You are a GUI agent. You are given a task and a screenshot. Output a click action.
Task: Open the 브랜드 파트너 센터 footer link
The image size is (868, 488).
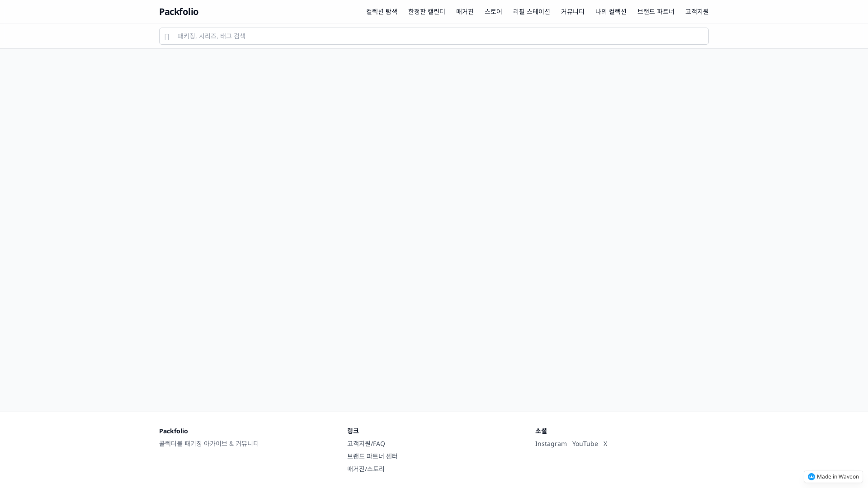tap(372, 456)
